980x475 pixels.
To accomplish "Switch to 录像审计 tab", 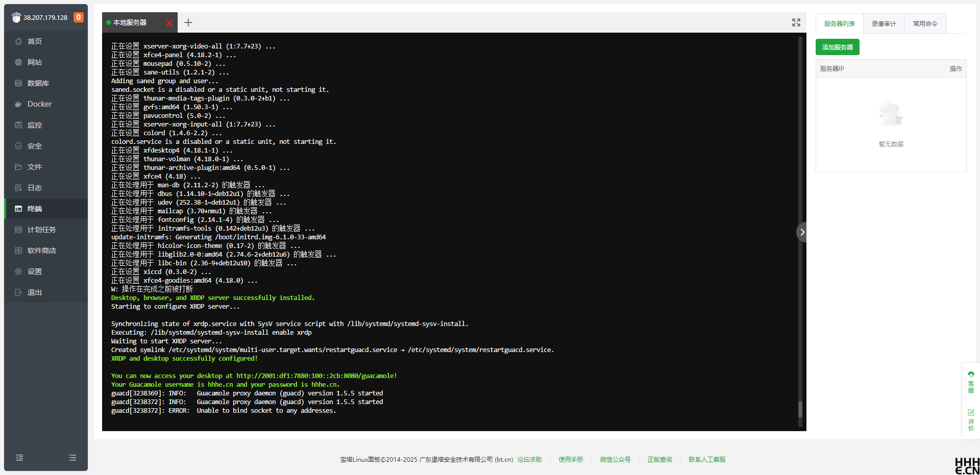I will pos(884,23).
